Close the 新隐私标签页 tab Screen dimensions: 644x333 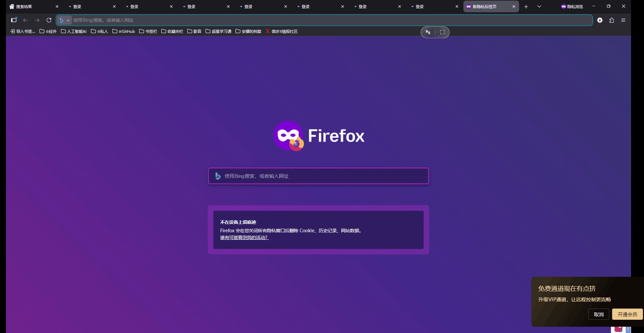pyautogui.click(x=514, y=7)
